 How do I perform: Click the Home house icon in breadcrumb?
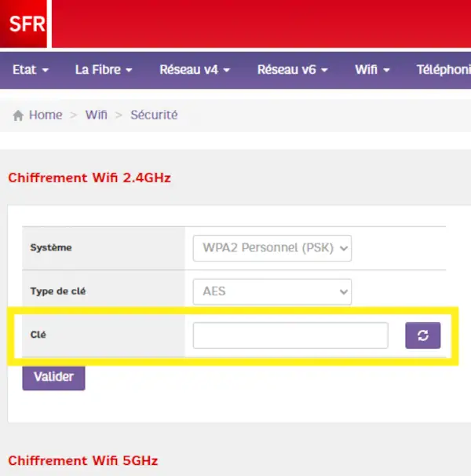[x=18, y=115]
